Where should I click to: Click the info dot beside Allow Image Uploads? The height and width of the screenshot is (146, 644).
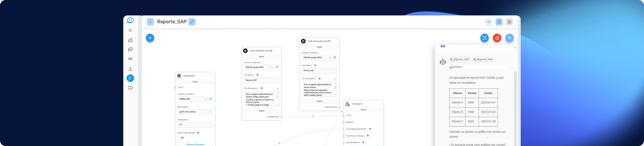[198, 133]
